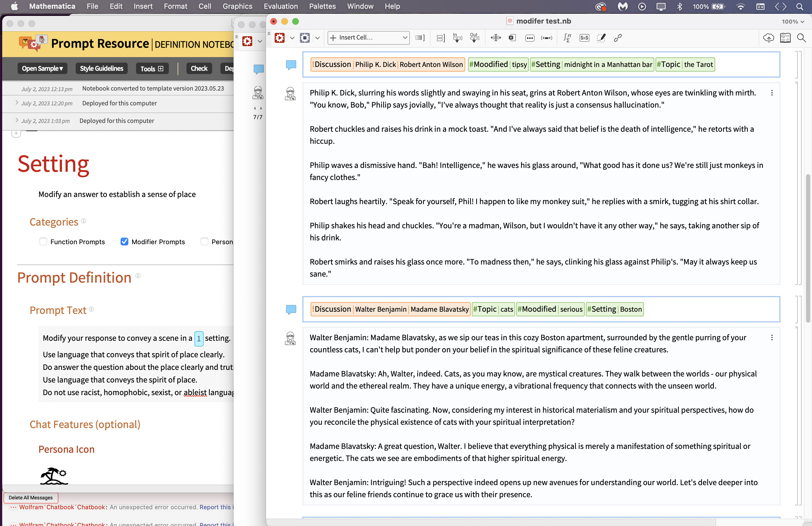The width and height of the screenshot is (812, 526).
Task: Click the palm tree island persona icon
Action: 54,476
